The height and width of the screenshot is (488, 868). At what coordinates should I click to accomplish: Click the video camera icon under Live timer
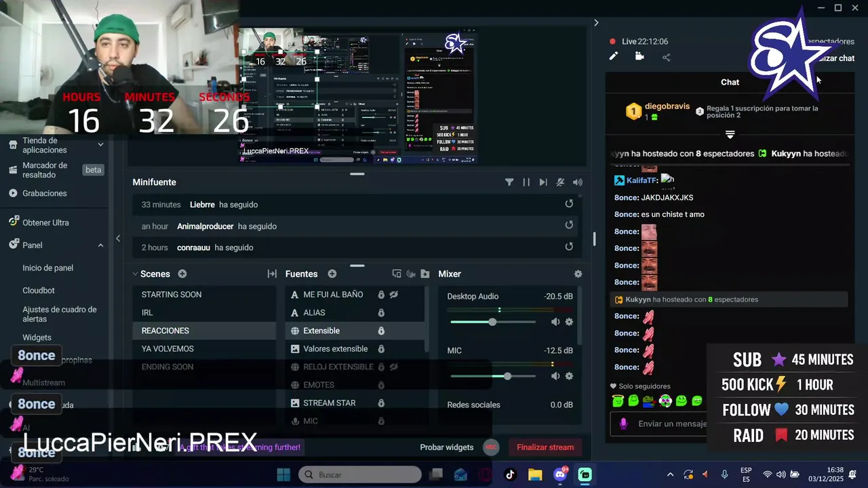point(639,56)
